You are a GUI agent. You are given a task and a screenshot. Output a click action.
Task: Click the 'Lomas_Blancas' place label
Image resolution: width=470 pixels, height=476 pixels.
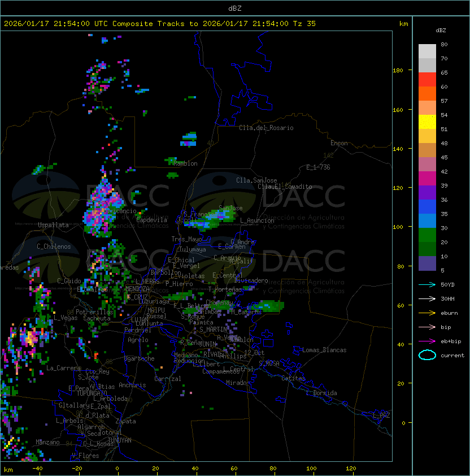[x=324, y=350]
